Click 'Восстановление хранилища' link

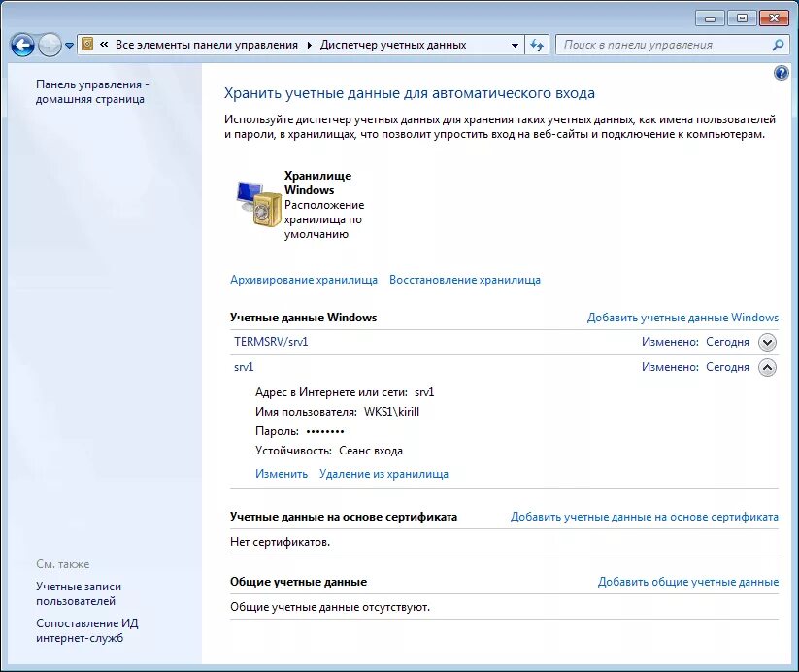coord(465,280)
